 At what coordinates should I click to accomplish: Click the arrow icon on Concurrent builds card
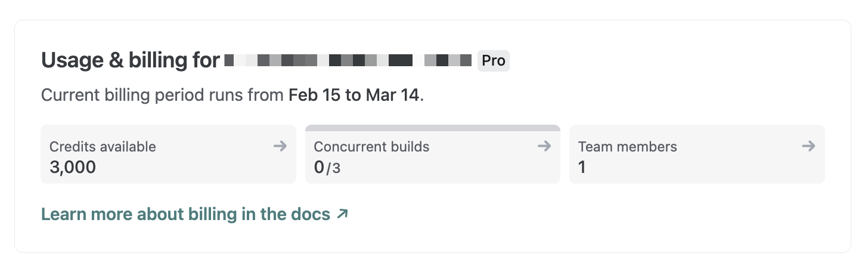544,146
